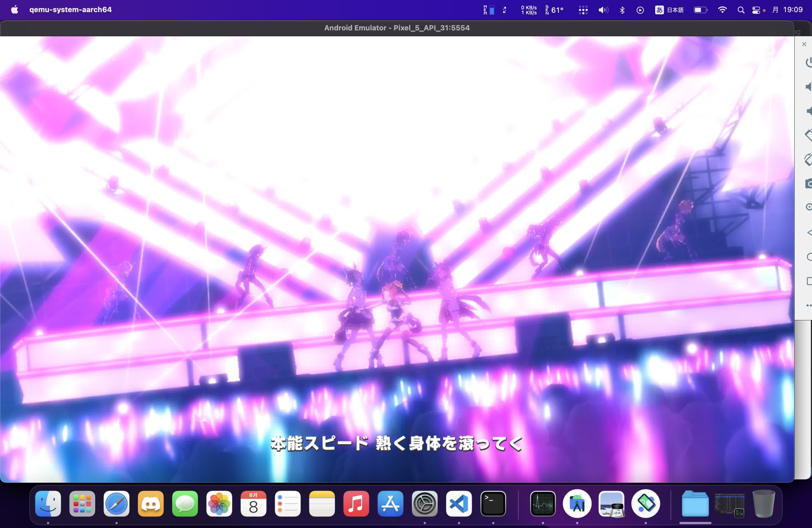Rotate the emulator left
Image resolution: width=812 pixels, height=528 pixels.
point(809,135)
